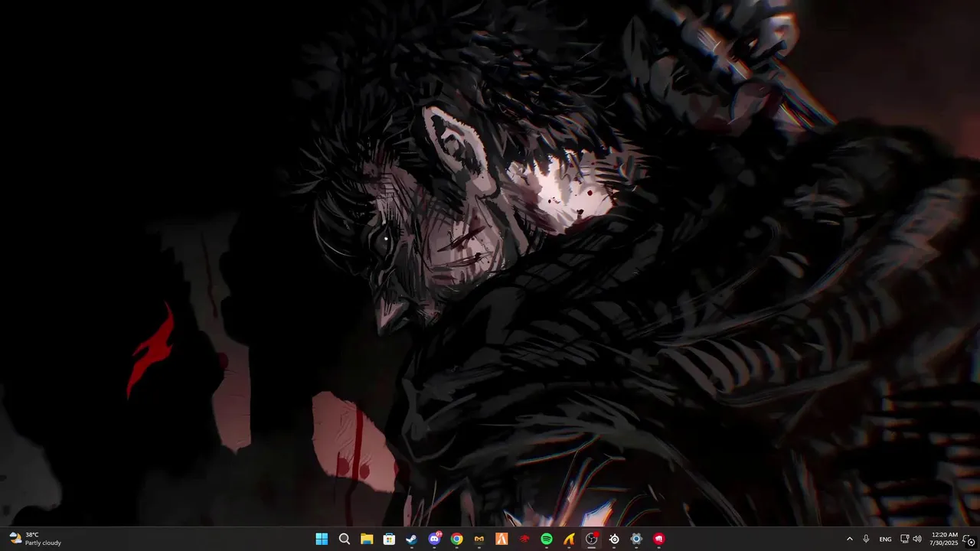Screen dimensions: 980x551
Task: Open the red spider-like app icon
Action: pos(524,539)
